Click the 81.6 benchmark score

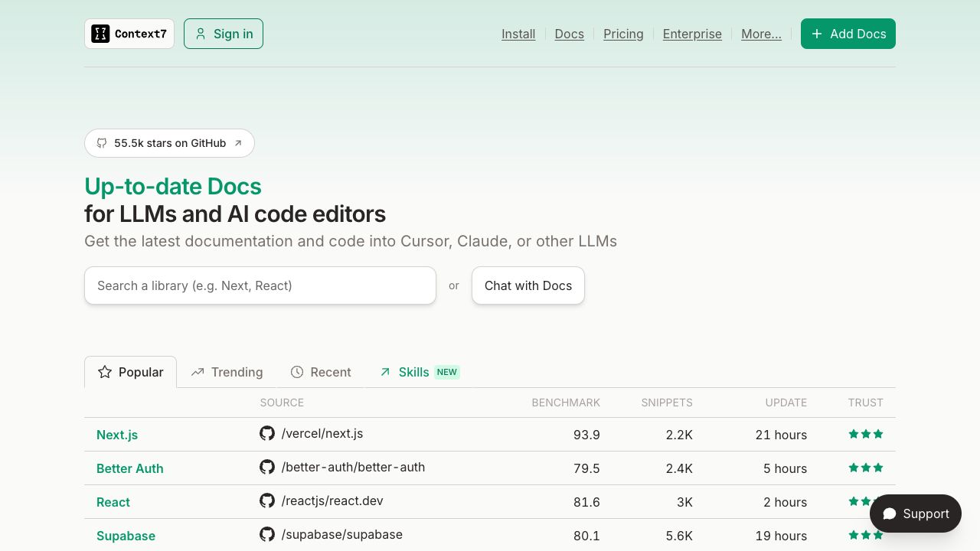[586, 502]
